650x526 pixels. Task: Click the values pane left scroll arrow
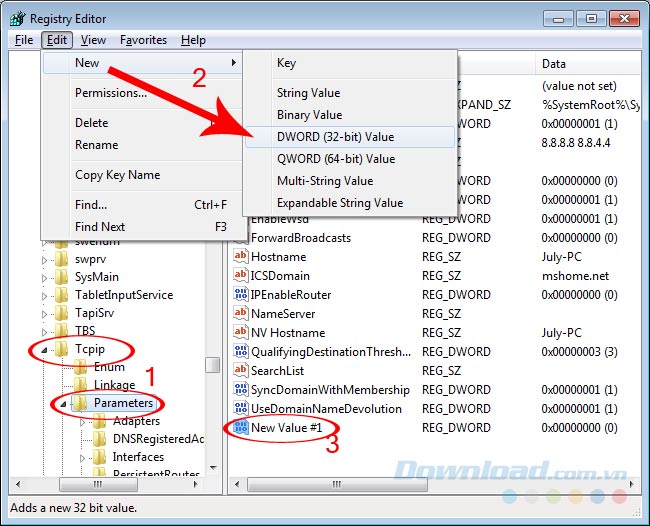(237, 484)
